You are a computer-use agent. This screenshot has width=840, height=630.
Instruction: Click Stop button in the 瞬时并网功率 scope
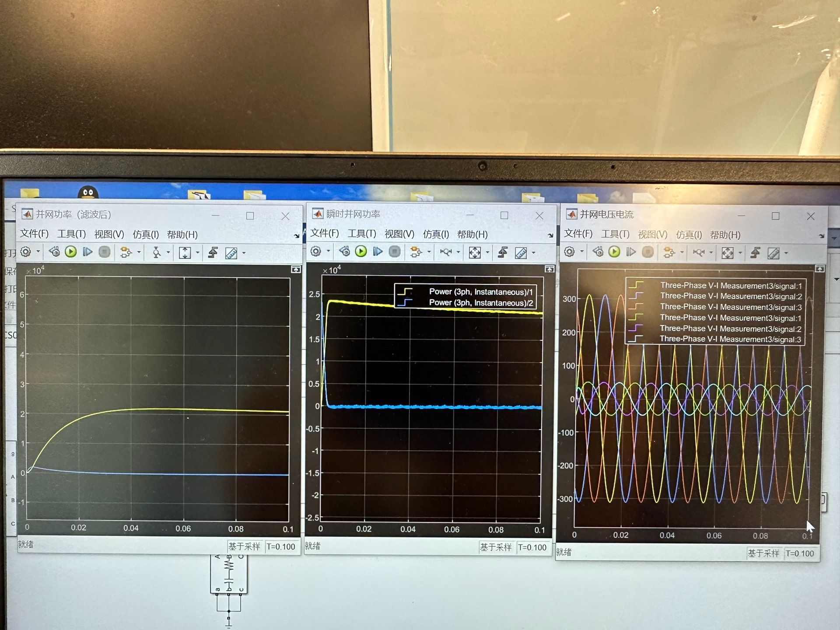(395, 252)
